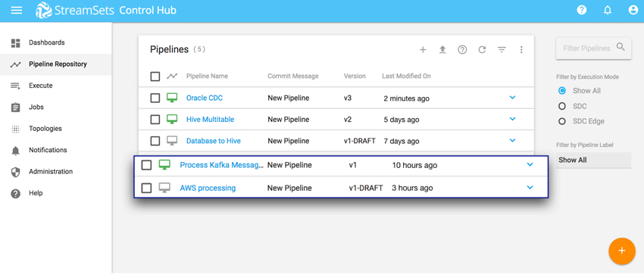Click the Hive Multitable pipeline monitor icon
644x274 pixels.
172,119
